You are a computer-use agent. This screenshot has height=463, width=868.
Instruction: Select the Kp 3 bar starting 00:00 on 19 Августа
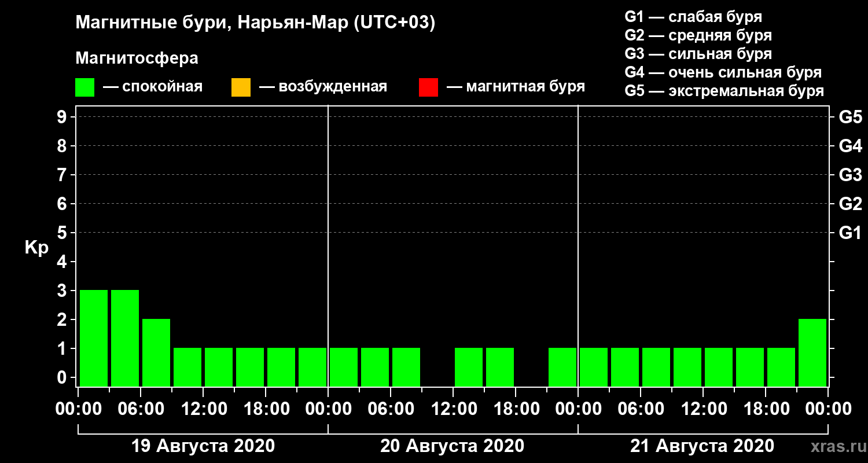pyautogui.click(x=94, y=338)
